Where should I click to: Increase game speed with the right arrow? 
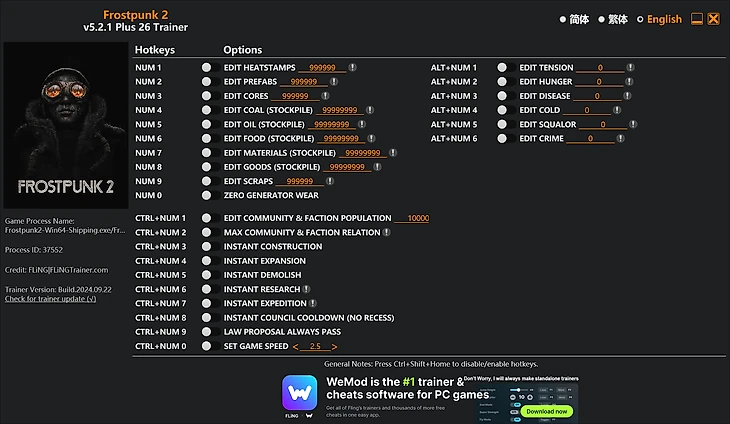click(334, 347)
